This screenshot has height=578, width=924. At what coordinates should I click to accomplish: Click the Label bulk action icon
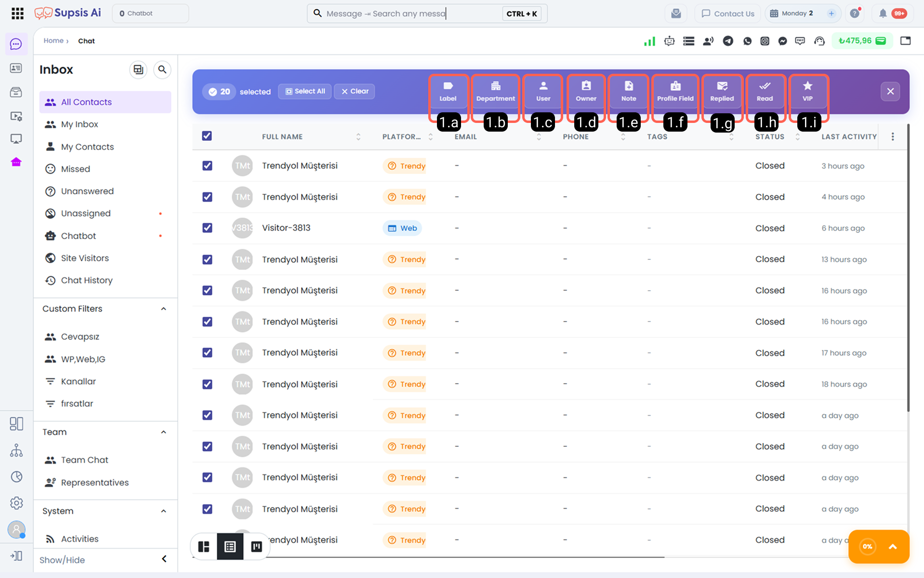[448, 92]
